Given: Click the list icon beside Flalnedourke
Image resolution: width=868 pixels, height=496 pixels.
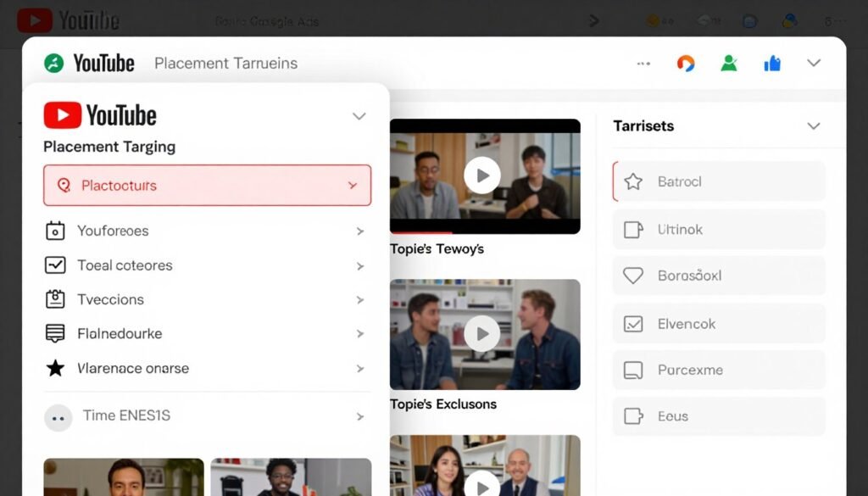Looking at the screenshot, I should (55, 333).
